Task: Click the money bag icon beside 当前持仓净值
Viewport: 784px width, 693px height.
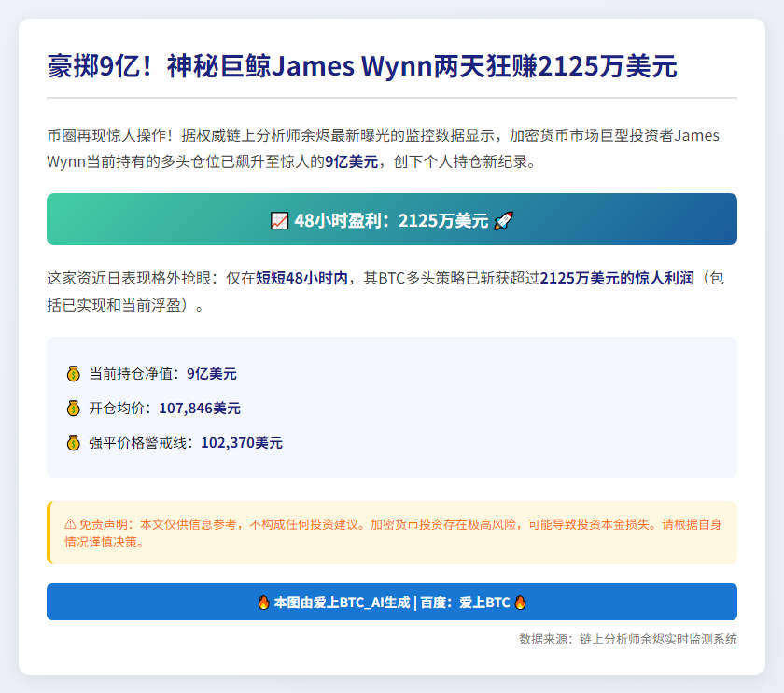Action: tap(72, 373)
